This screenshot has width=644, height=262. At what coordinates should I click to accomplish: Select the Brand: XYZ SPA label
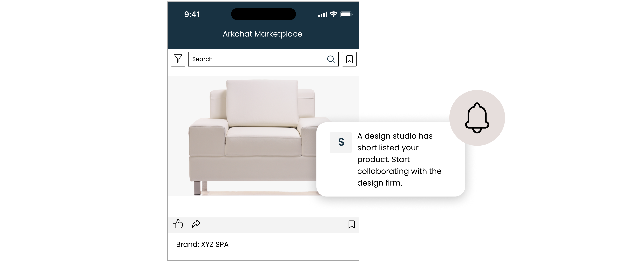point(202,244)
